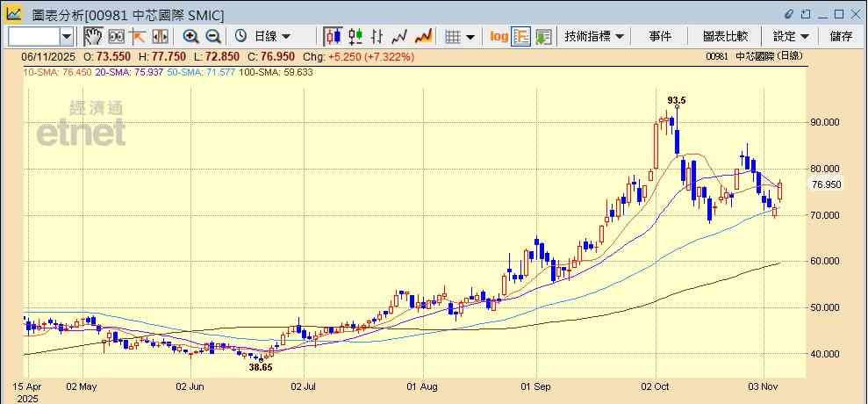Open the stock code combo box arrow
This screenshot has height=404, width=868.
[x=67, y=36]
